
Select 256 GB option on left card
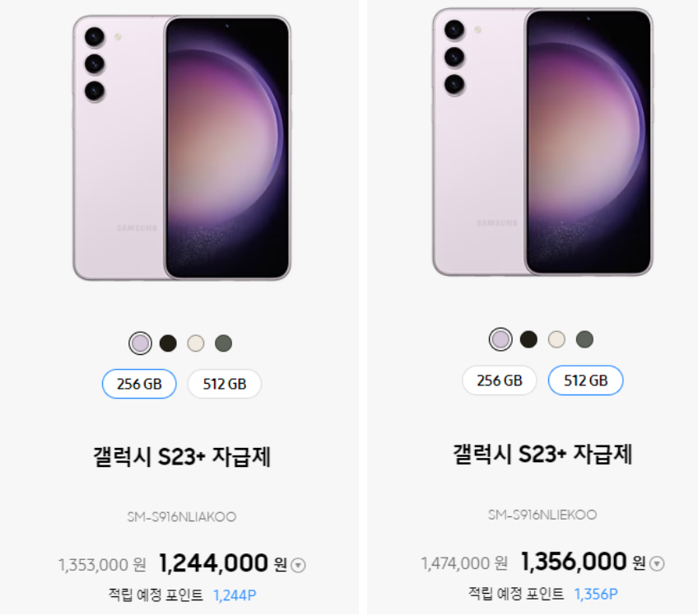pos(139,384)
